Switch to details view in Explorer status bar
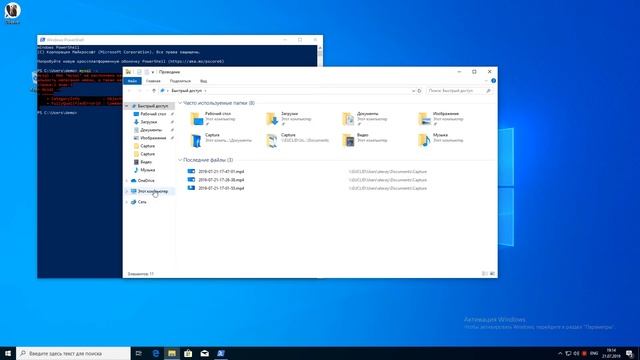This screenshot has height=360, width=640. [484, 273]
